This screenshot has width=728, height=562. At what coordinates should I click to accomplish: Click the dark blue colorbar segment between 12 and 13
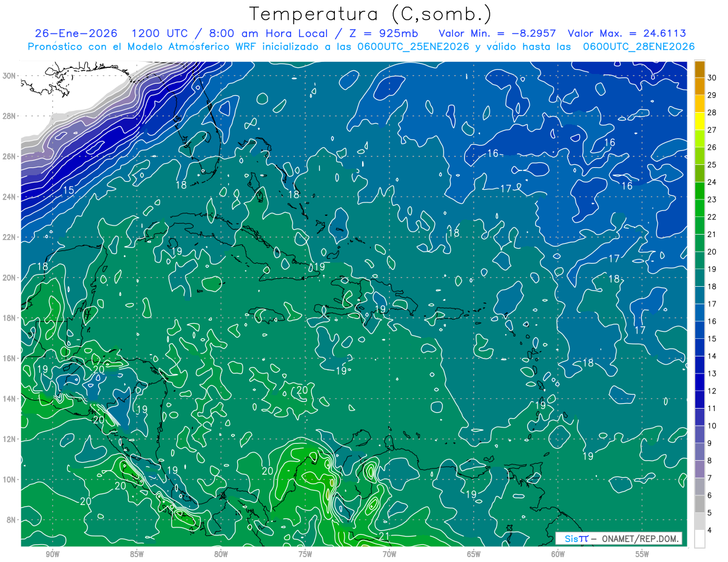pos(699,382)
